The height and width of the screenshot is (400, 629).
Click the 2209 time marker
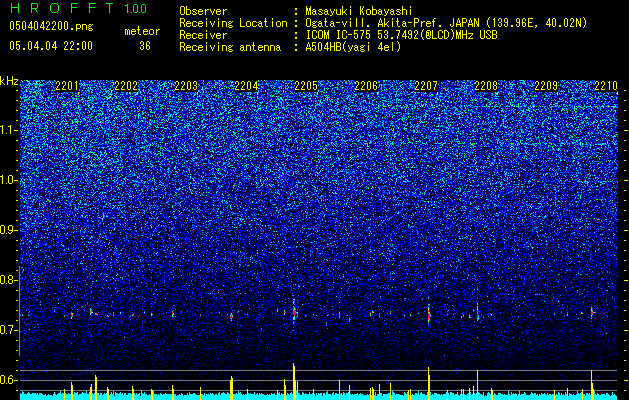pyautogui.click(x=546, y=86)
